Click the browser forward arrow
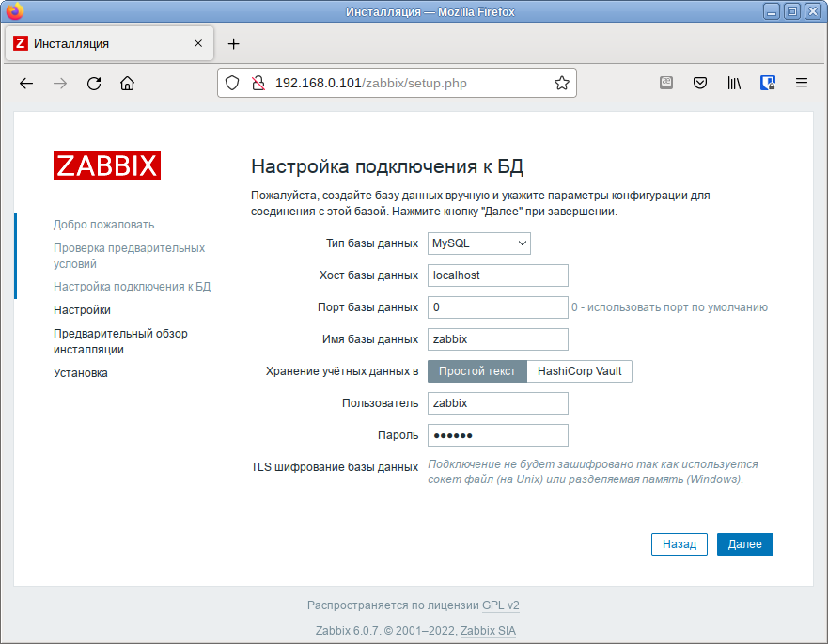Image resolution: width=828 pixels, height=644 pixels. [x=60, y=83]
